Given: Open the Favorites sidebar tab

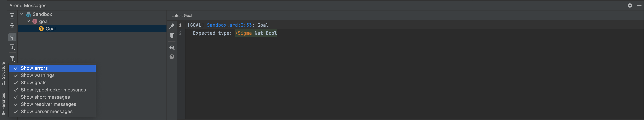Looking at the screenshot, I should pos(3,104).
